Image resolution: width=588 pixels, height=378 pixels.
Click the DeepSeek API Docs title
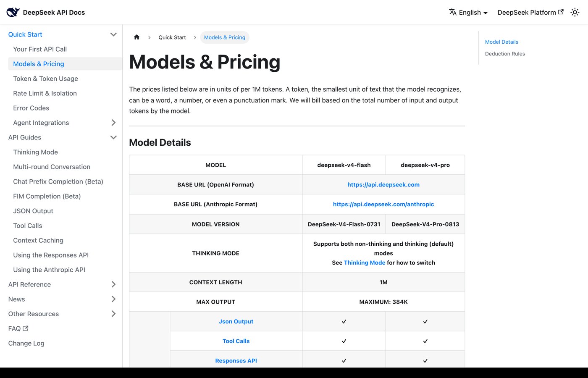pos(54,13)
